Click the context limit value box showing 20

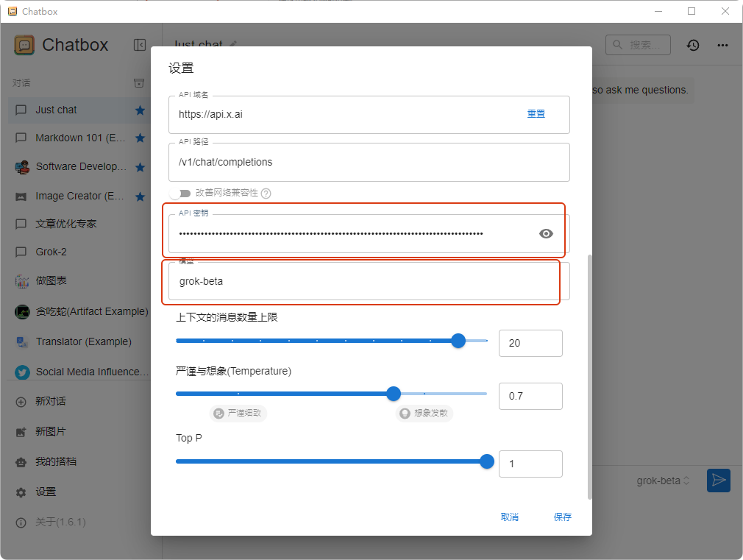530,344
